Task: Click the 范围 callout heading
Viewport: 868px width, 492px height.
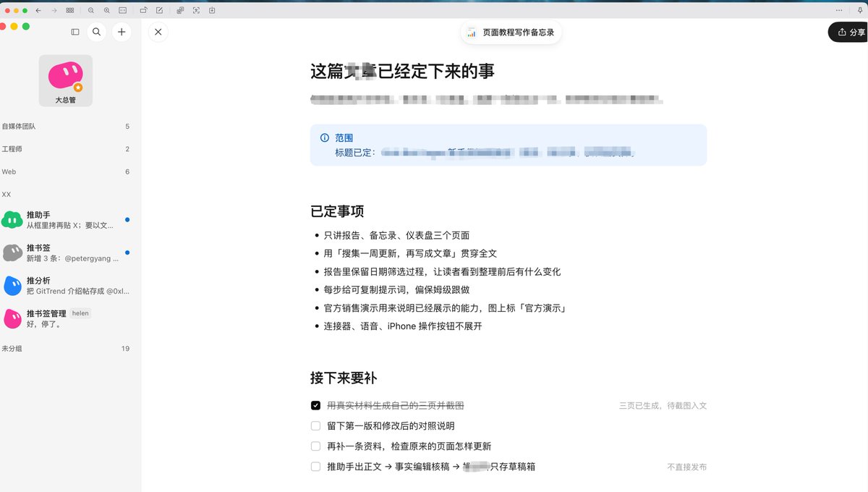Action: click(x=344, y=137)
